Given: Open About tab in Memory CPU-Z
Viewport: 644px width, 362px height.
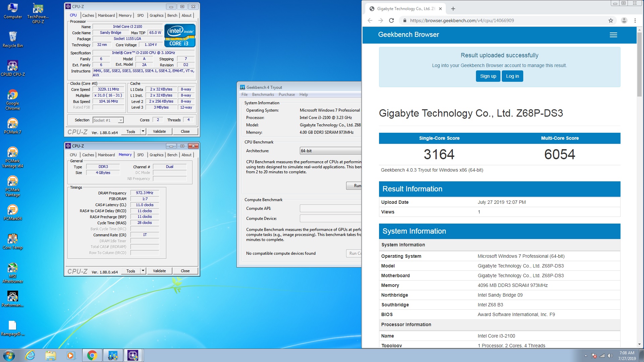Looking at the screenshot, I should pyautogui.click(x=186, y=155).
